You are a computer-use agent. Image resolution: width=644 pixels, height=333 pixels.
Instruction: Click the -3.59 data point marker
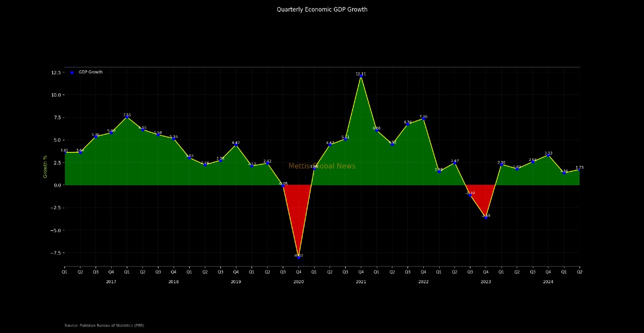click(486, 217)
